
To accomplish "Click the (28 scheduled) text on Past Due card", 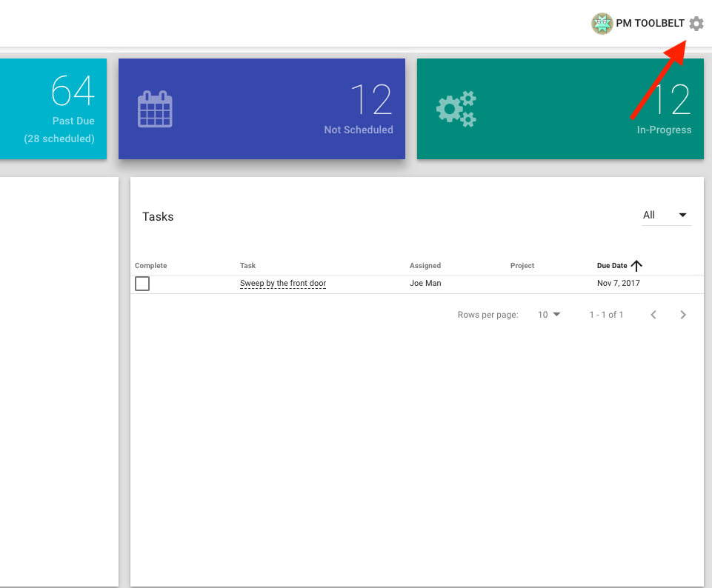I will point(59,138).
